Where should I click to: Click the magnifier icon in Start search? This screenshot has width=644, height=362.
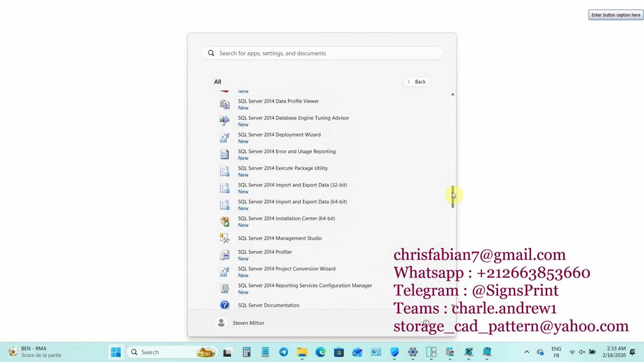(x=211, y=53)
